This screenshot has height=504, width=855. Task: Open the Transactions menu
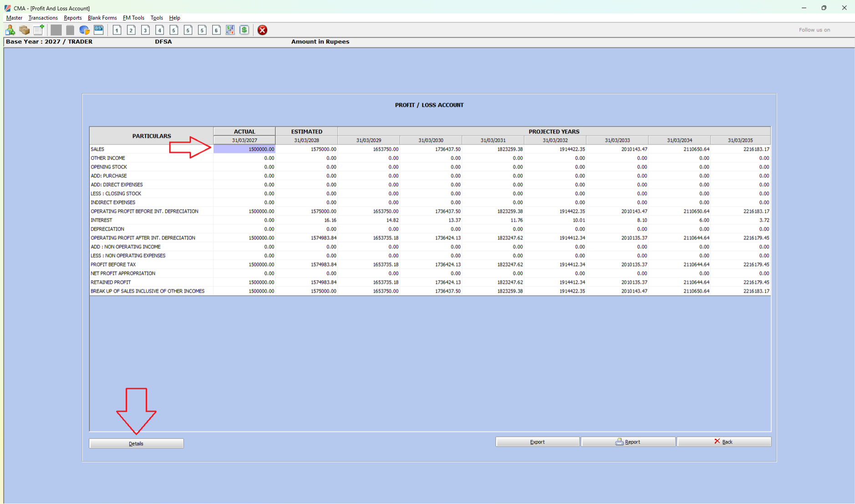[x=43, y=18]
